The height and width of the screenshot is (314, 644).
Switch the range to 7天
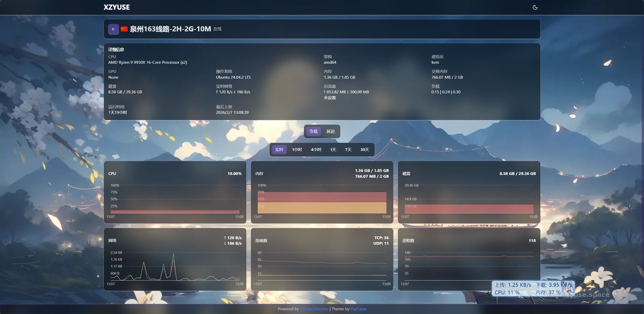click(x=348, y=149)
